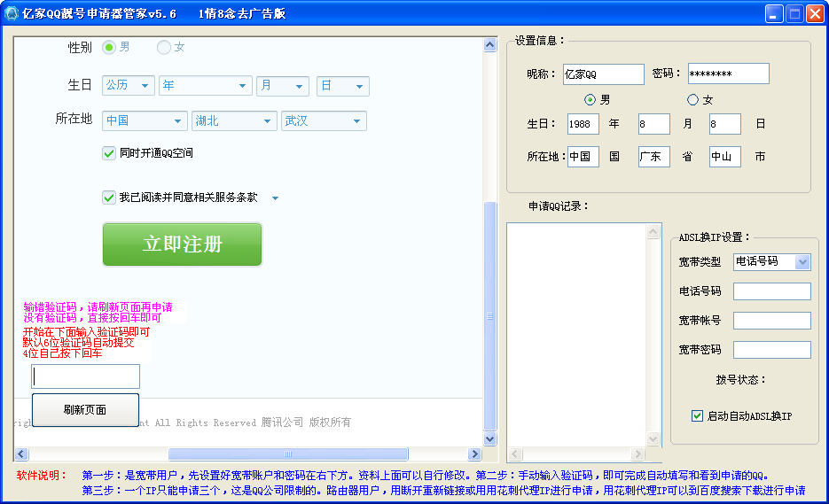This screenshot has width=829, height=504.
Task: Toggle 同时开通QQ空间 checkbox
Action: (x=109, y=153)
